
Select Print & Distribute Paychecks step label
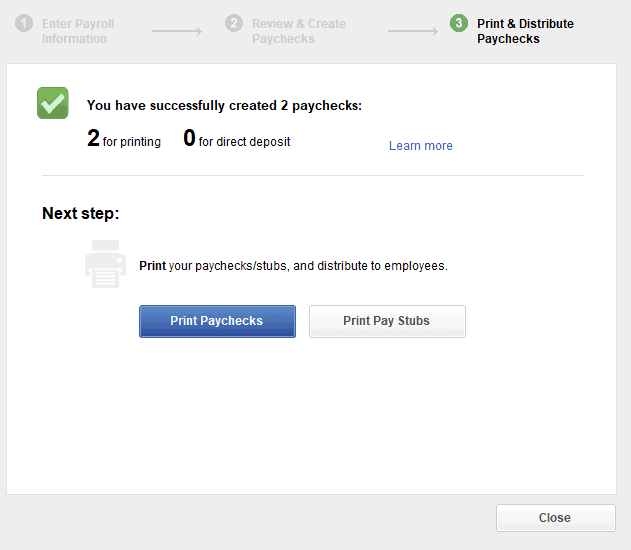point(525,31)
